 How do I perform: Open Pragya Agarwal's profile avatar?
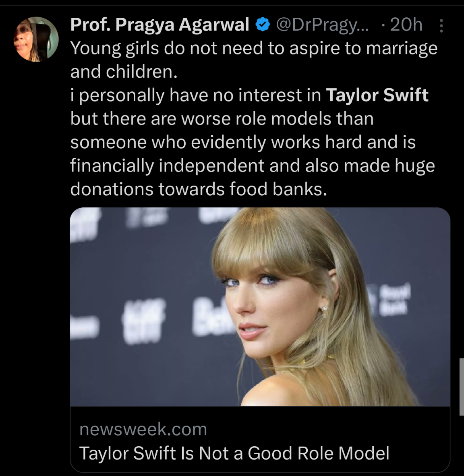point(37,39)
